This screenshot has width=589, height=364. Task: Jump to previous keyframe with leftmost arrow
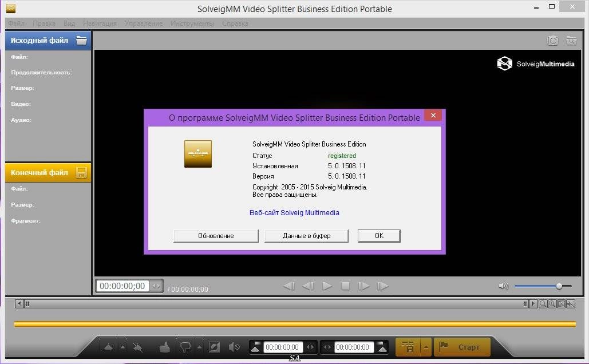[x=289, y=286]
